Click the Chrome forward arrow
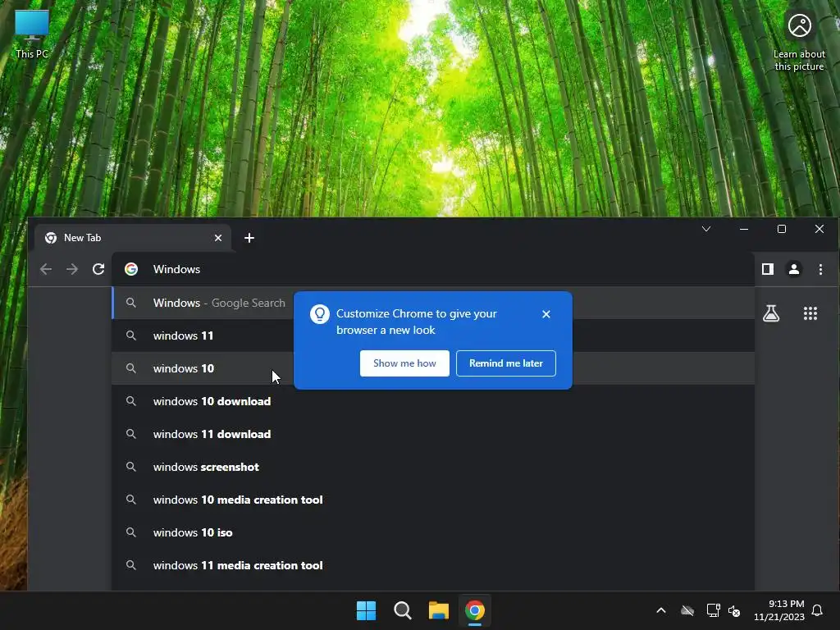840x630 pixels. [x=72, y=269]
